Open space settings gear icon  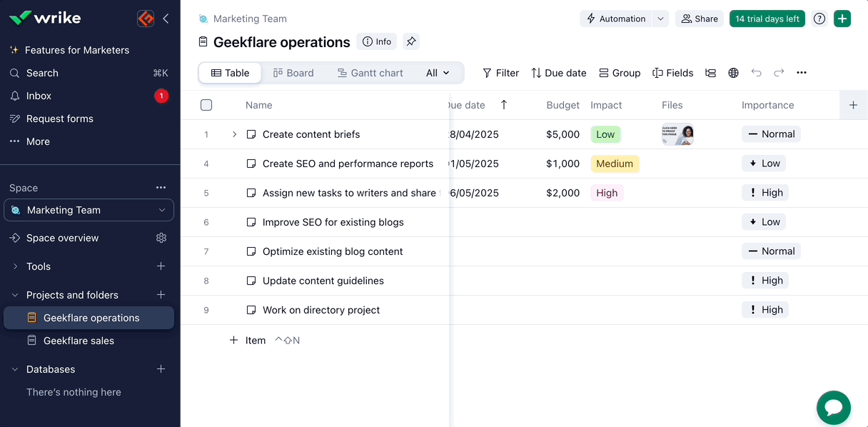tap(161, 238)
